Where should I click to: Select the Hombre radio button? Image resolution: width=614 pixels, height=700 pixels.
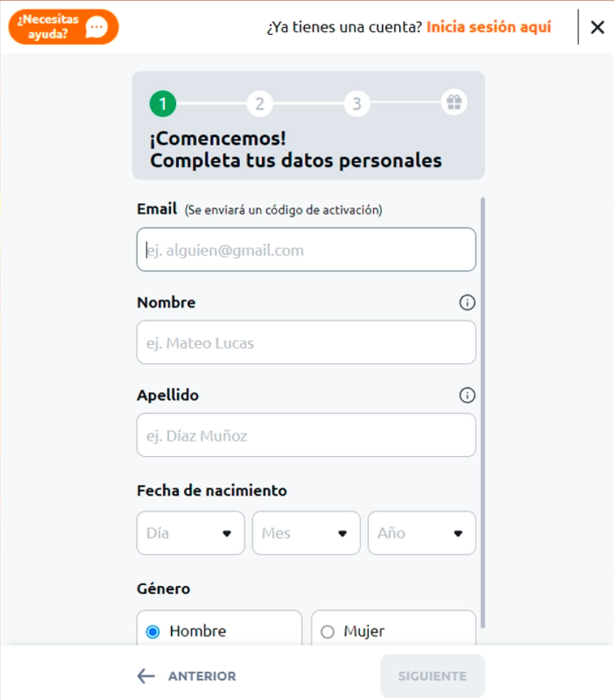point(151,631)
